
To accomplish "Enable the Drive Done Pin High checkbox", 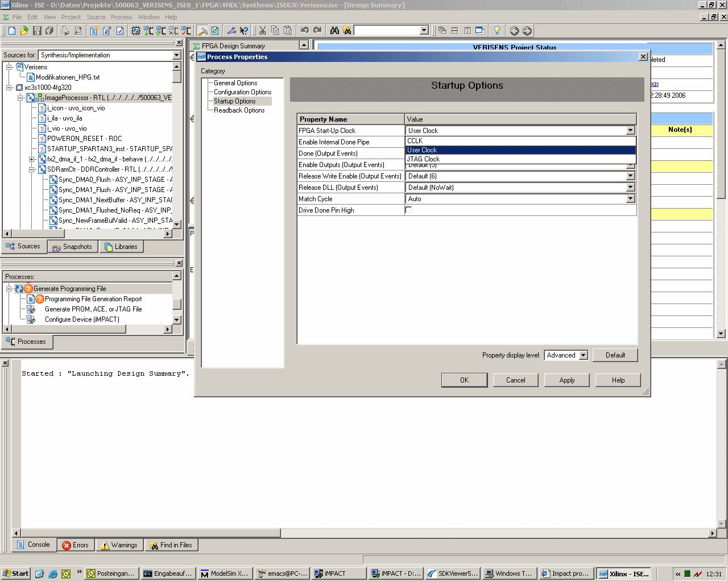I will tap(408, 210).
